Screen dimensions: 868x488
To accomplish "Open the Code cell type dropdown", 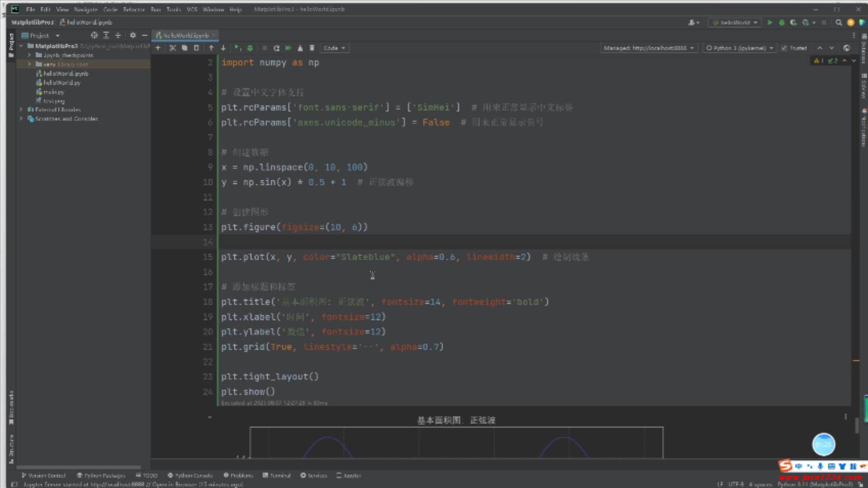I will click(334, 48).
